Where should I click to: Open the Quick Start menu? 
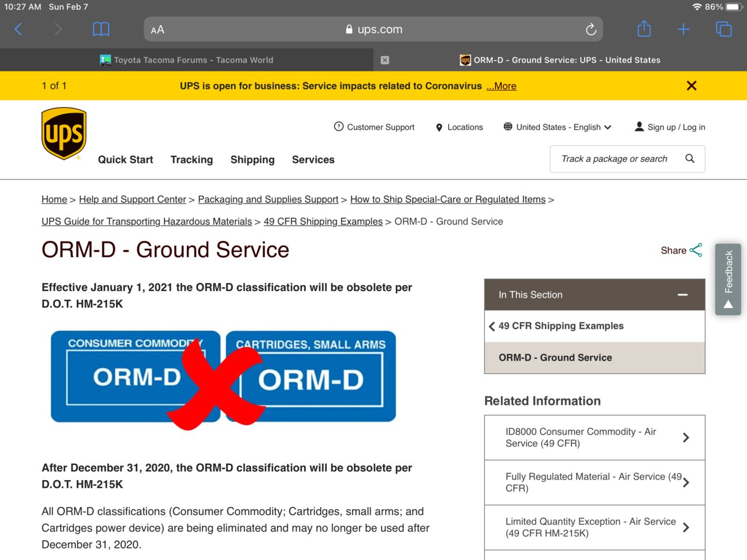coord(125,160)
